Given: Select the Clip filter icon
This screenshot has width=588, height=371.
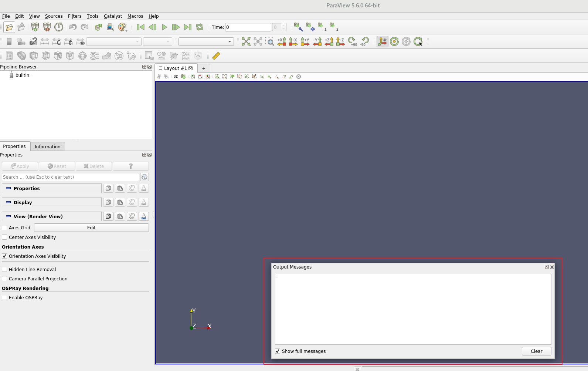Looking at the screenshot, I should tap(34, 56).
